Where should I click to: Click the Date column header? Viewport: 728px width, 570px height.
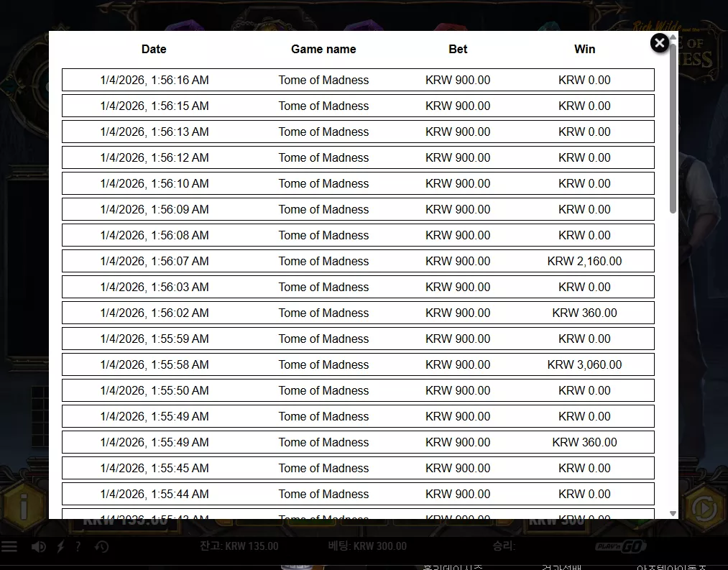point(154,50)
